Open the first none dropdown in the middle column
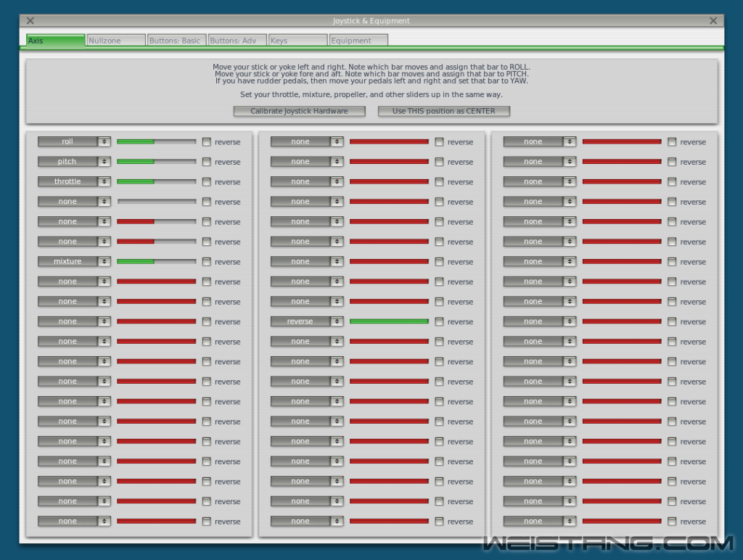743x560 pixels. click(307, 141)
